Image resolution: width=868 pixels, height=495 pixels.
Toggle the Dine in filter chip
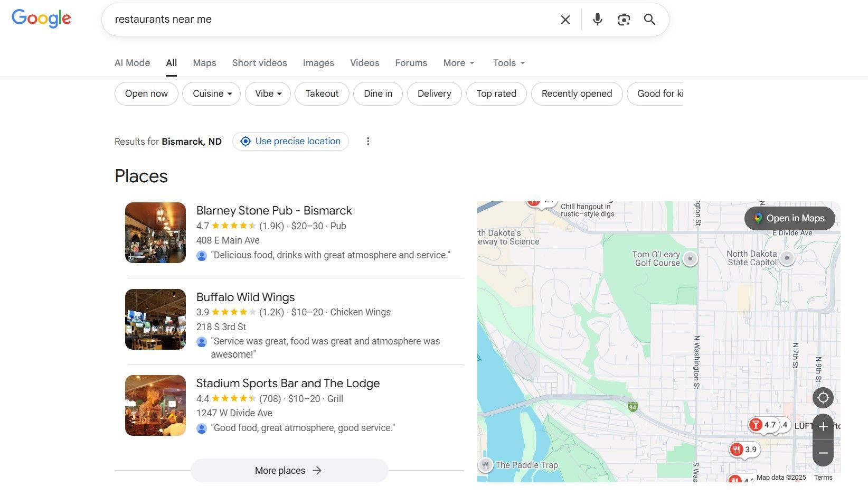[378, 94]
